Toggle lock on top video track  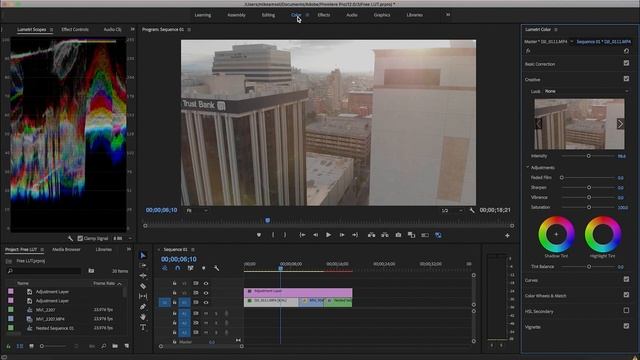click(x=174, y=283)
